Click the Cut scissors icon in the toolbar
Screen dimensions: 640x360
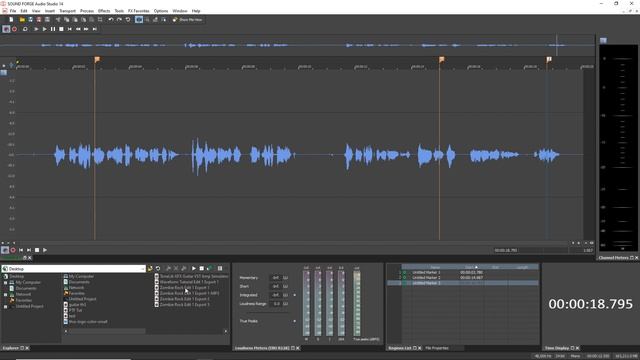(58, 20)
